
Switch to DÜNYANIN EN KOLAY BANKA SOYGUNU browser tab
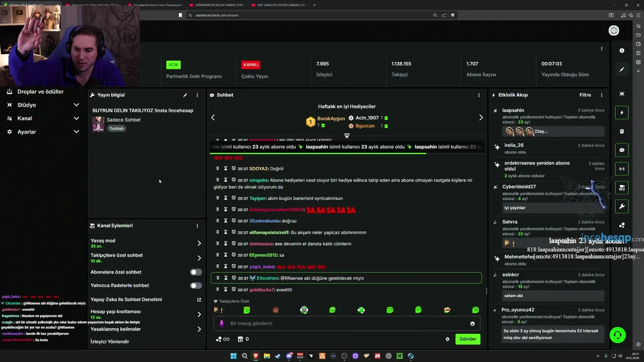(217, 5)
